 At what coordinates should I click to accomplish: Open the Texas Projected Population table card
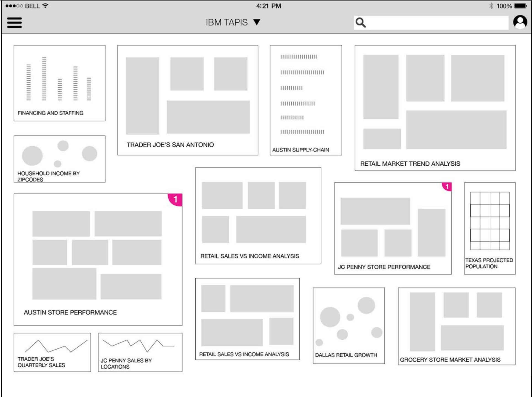490,228
